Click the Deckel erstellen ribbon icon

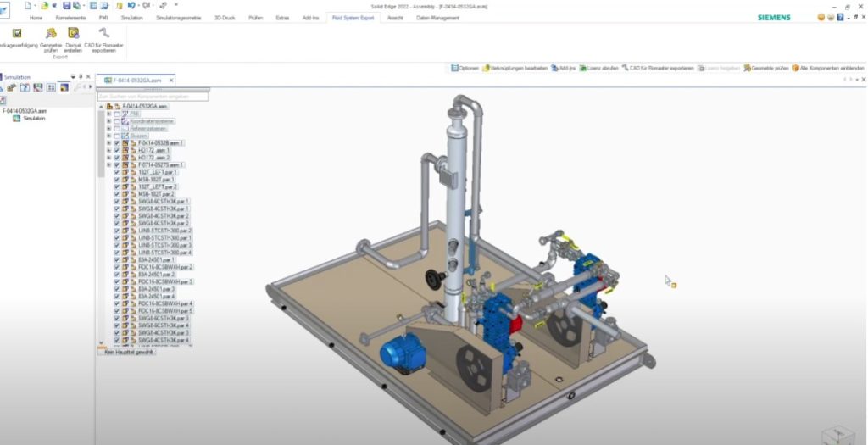click(73, 33)
